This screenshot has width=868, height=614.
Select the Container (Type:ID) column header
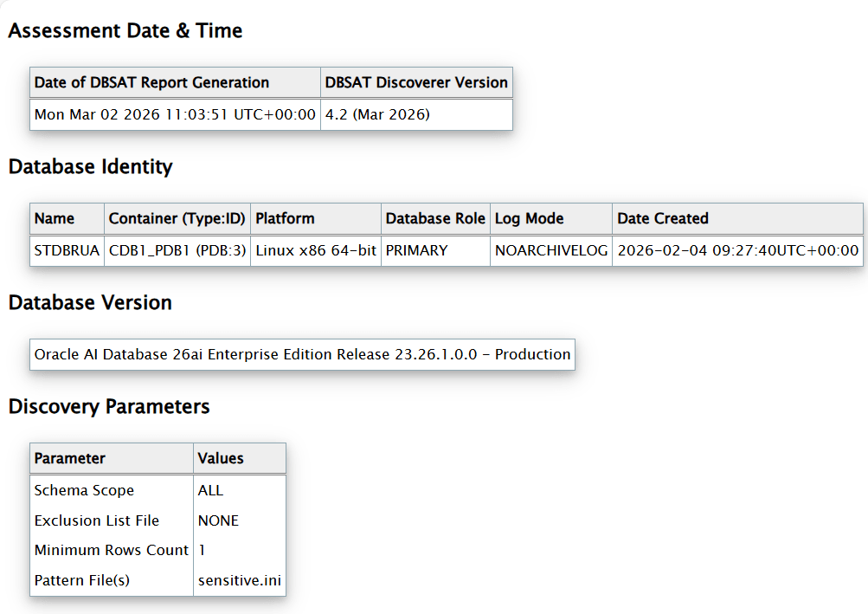(x=177, y=219)
